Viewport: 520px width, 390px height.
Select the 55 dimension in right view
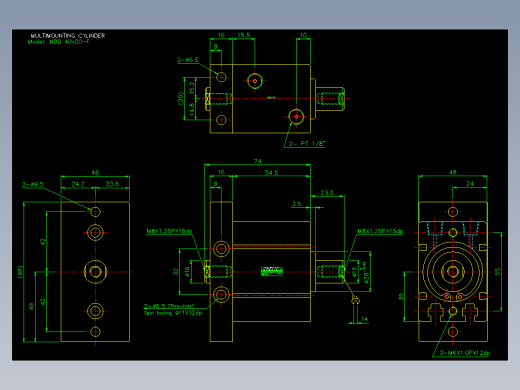pyautogui.click(x=498, y=272)
